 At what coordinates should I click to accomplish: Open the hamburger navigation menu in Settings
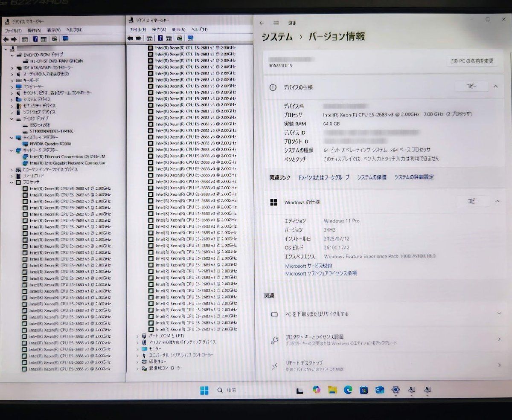(x=276, y=23)
